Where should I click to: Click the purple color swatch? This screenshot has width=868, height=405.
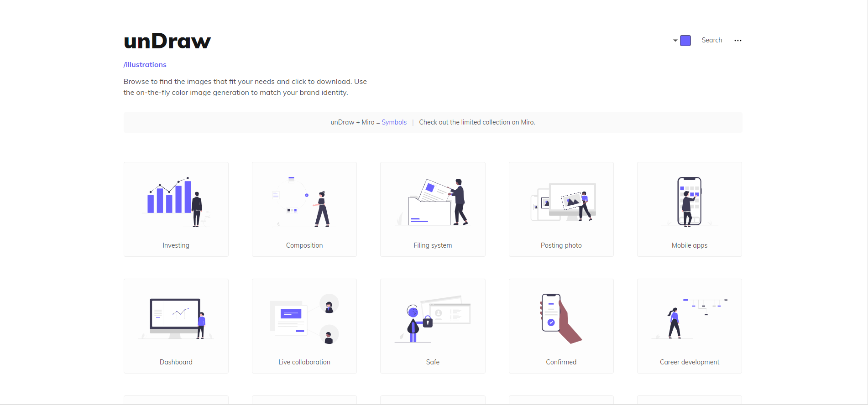click(x=685, y=41)
